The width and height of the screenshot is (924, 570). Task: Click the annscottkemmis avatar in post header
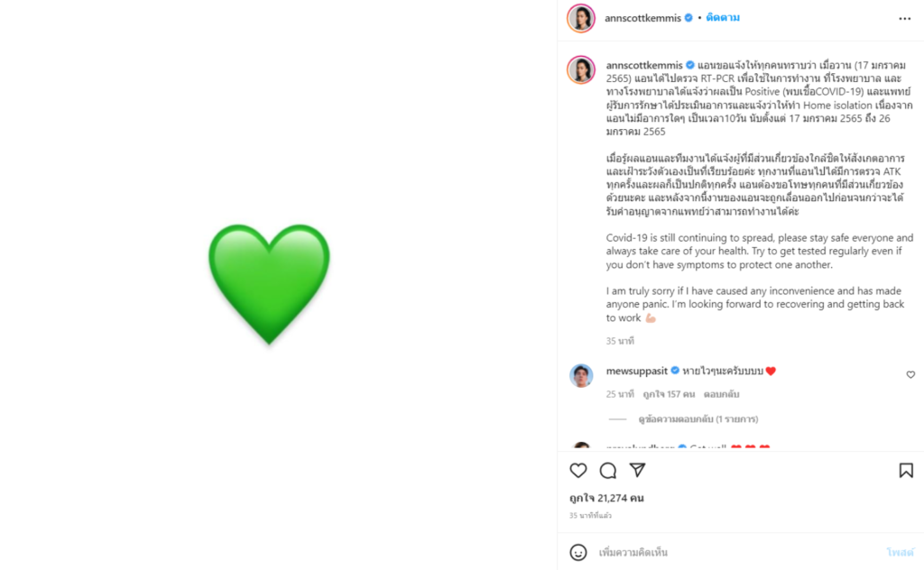pyautogui.click(x=581, y=18)
